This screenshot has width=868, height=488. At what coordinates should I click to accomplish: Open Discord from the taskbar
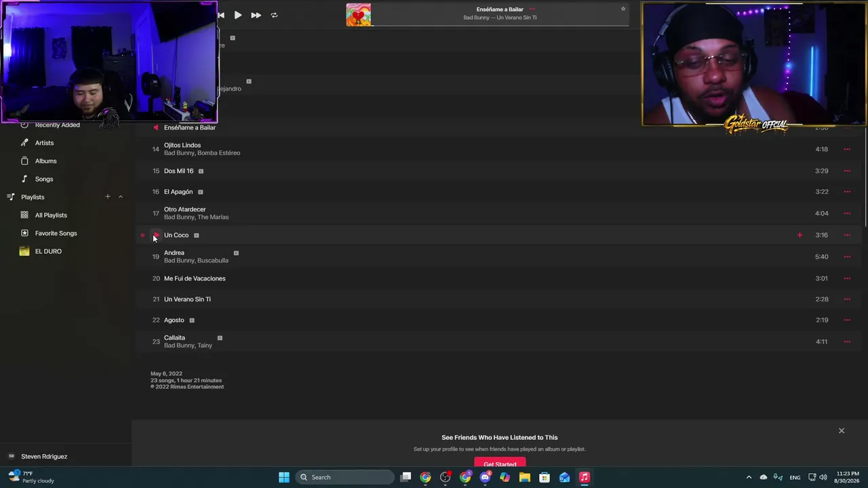pyautogui.click(x=485, y=477)
